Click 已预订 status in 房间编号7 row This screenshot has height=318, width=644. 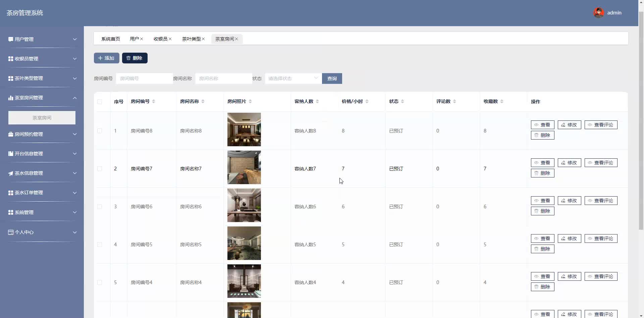(x=396, y=169)
